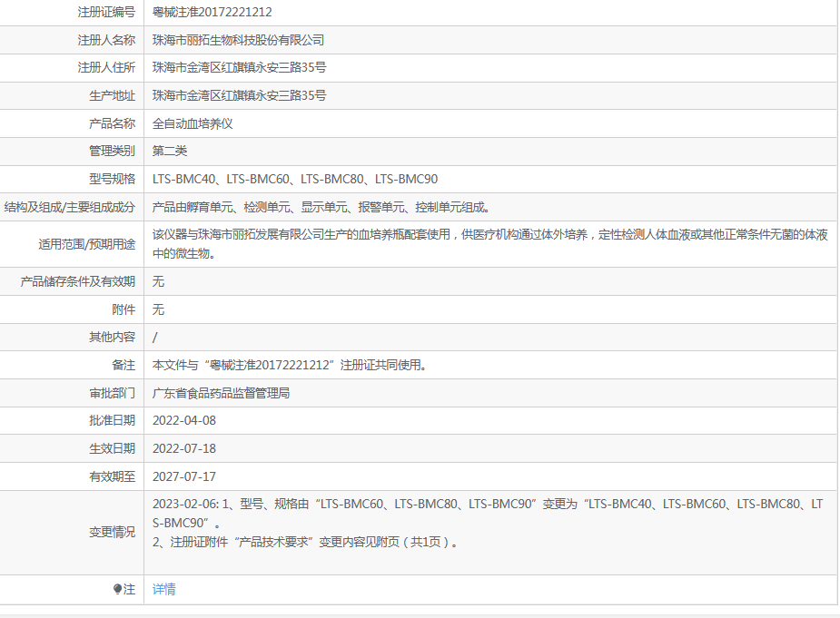Image resolution: width=840 pixels, height=618 pixels.
Task: Click the address value in 生产地址 row
Action: pos(239,96)
